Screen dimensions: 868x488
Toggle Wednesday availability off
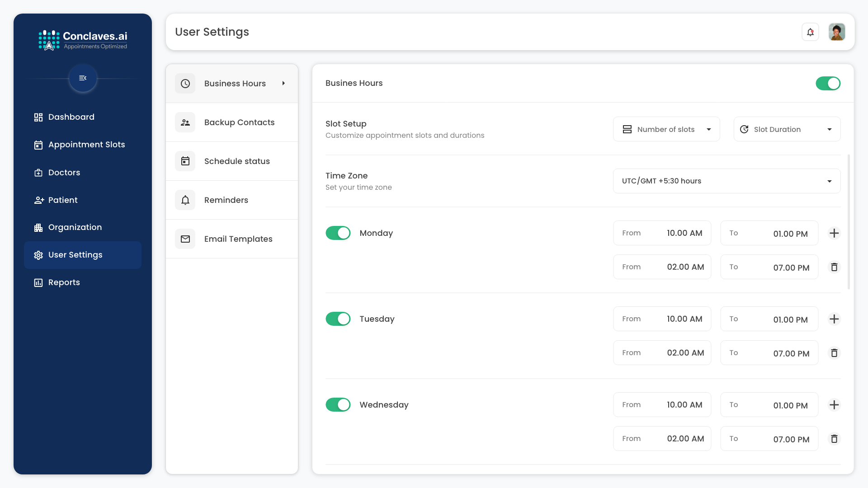pos(338,405)
